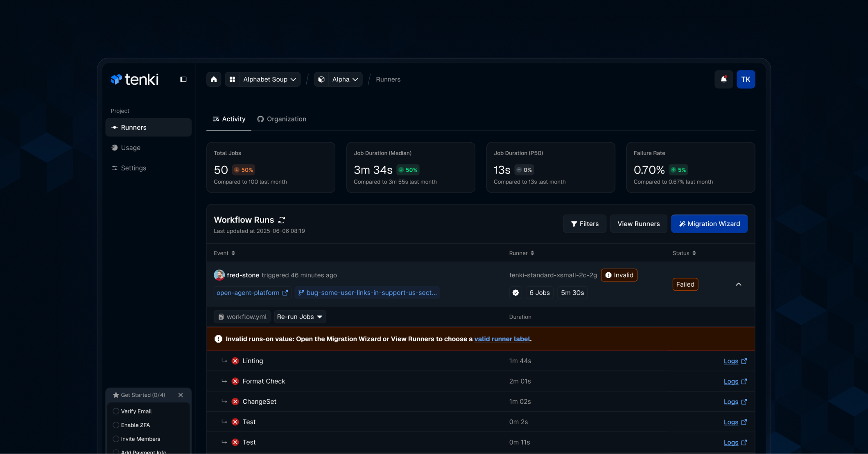Open Linting logs external link icon
The image size is (868, 454).
click(744, 361)
